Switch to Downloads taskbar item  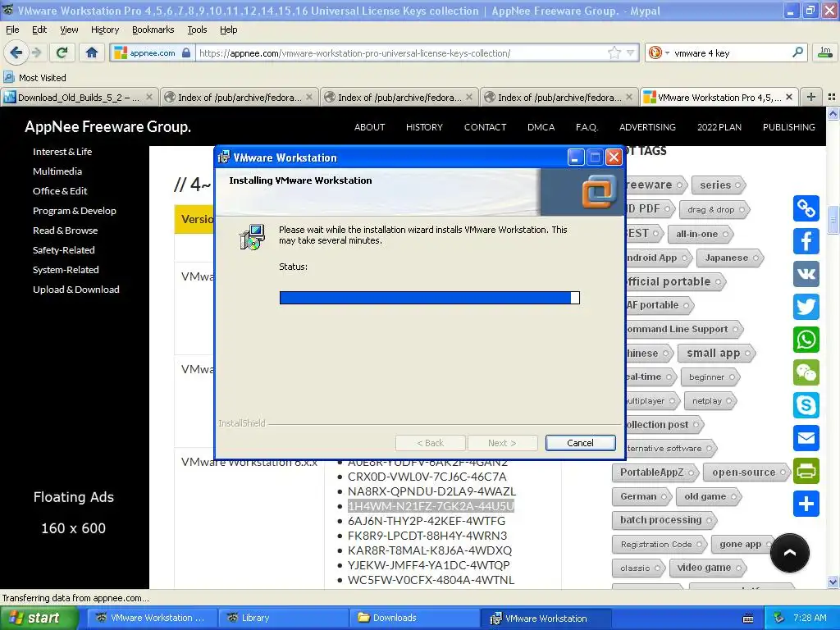click(413, 618)
